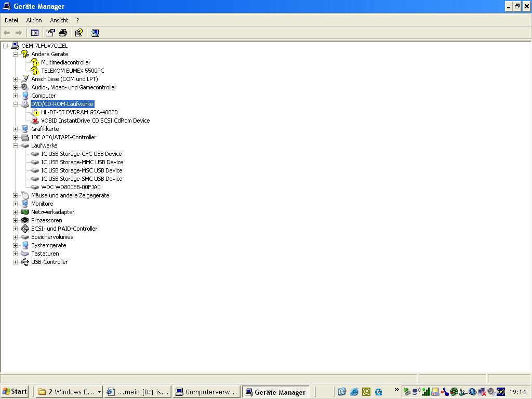Select the VOBID InstantDrive CD SCSI CdRom Device label
Screen dimensions: 532x399
tap(96, 121)
